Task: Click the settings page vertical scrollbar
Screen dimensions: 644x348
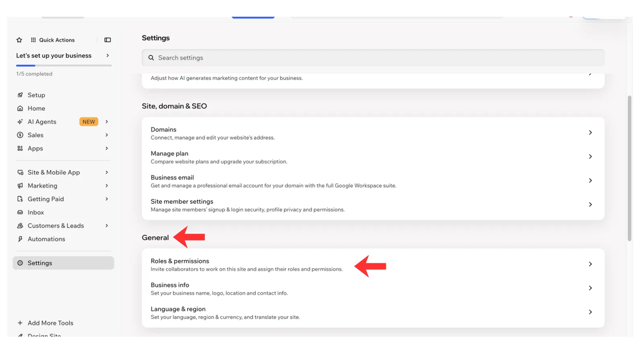Action: (629, 168)
